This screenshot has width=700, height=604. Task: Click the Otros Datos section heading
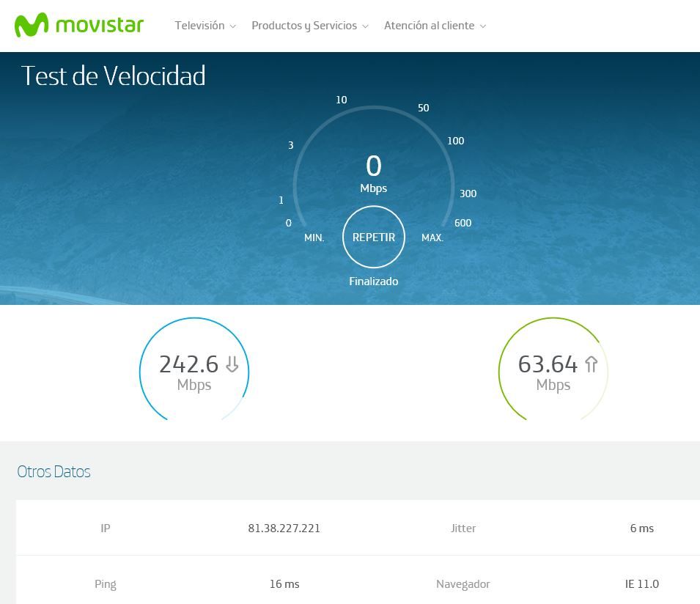[x=54, y=471]
